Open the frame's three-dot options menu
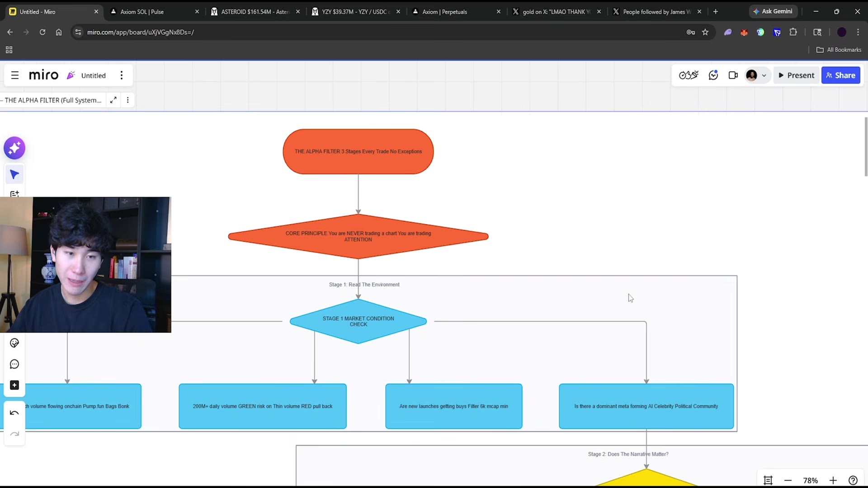The image size is (868, 488). click(128, 100)
